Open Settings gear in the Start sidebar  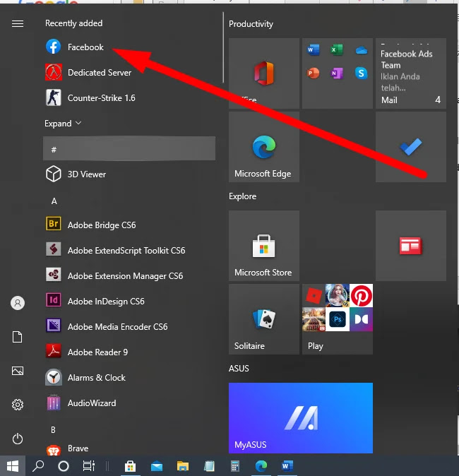[x=18, y=405]
